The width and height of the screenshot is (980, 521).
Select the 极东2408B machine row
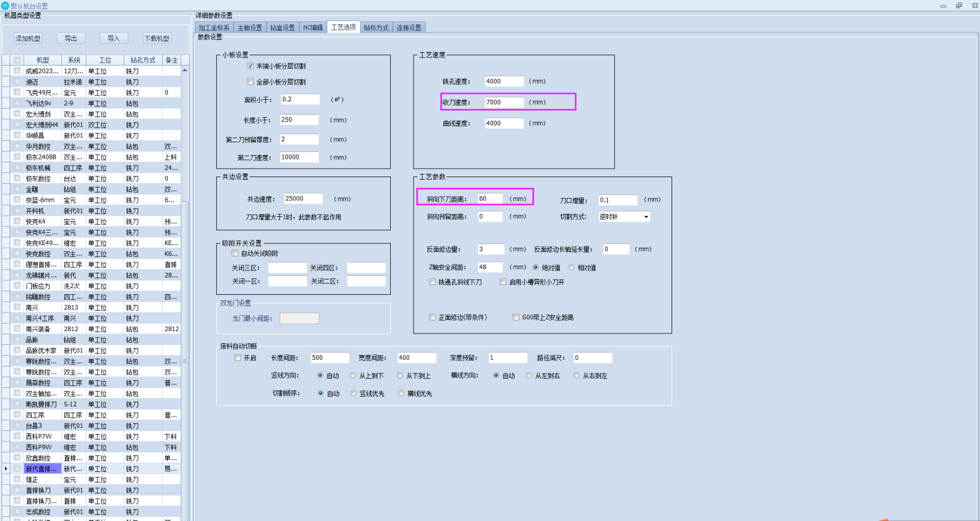(92, 157)
